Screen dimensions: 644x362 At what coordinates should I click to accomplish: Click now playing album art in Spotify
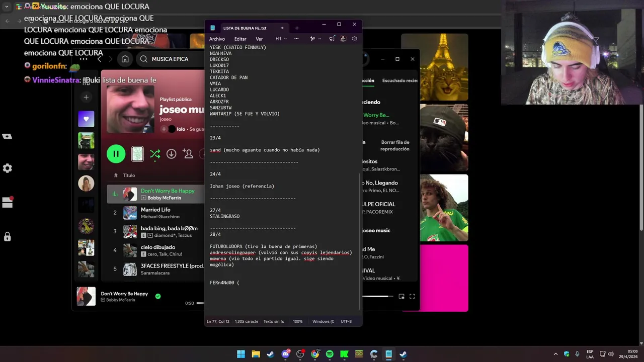86,296
